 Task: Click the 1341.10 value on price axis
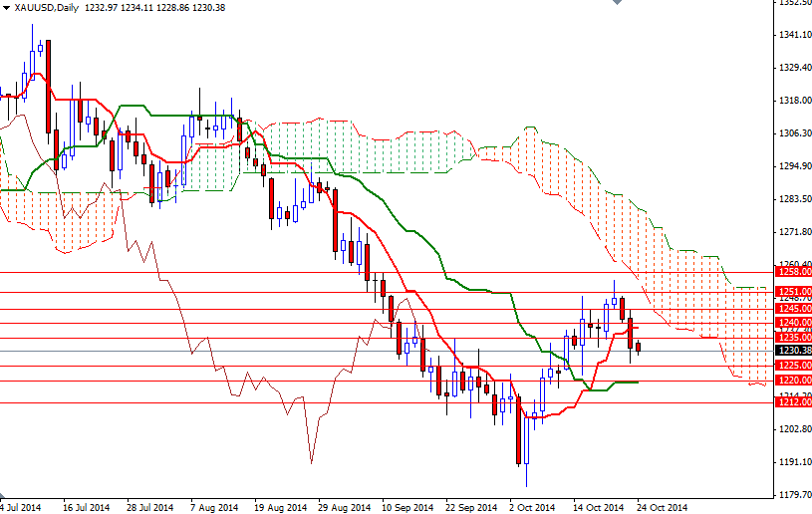click(792, 35)
